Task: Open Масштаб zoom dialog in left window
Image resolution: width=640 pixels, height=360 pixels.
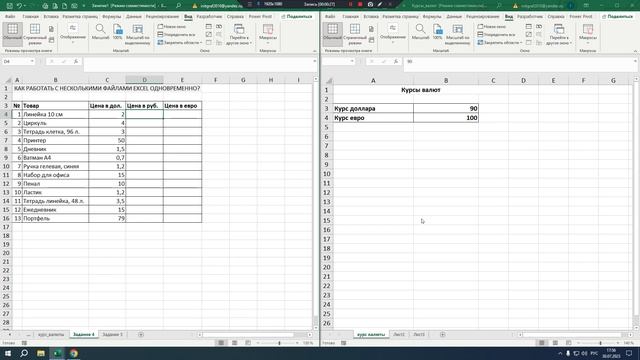Action: pos(100,32)
